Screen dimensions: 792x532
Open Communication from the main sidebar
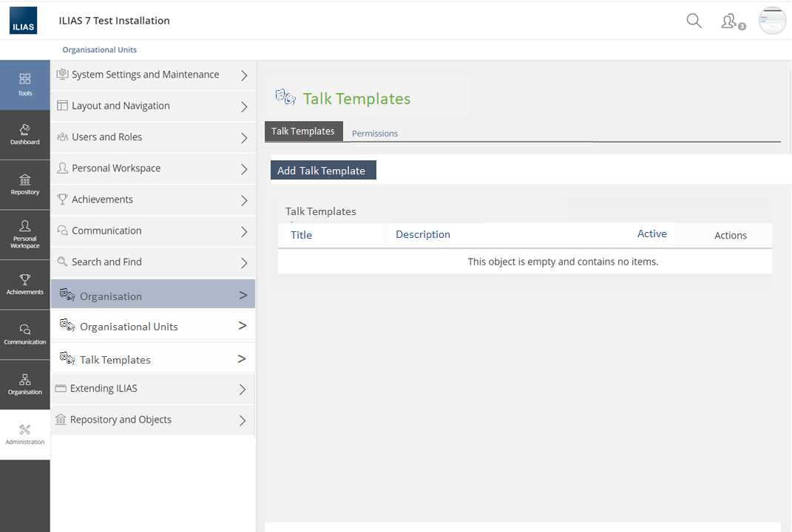tap(24, 334)
